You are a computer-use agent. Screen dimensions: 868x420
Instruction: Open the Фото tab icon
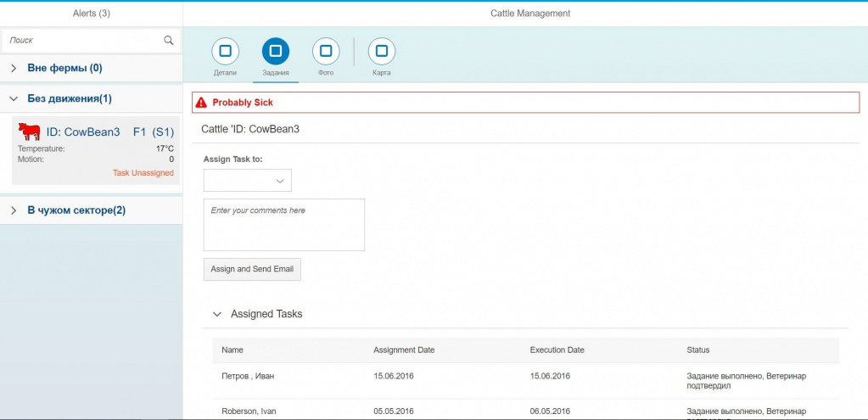pyautogui.click(x=326, y=52)
